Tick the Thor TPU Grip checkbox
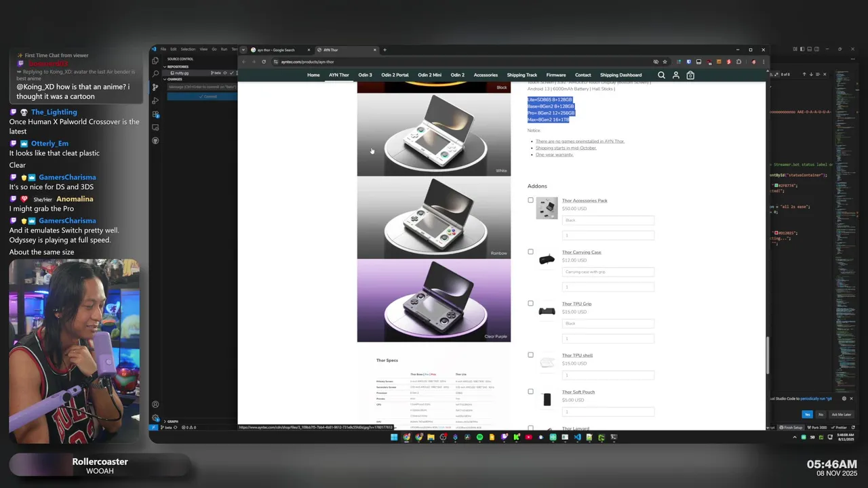 coord(530,303)
